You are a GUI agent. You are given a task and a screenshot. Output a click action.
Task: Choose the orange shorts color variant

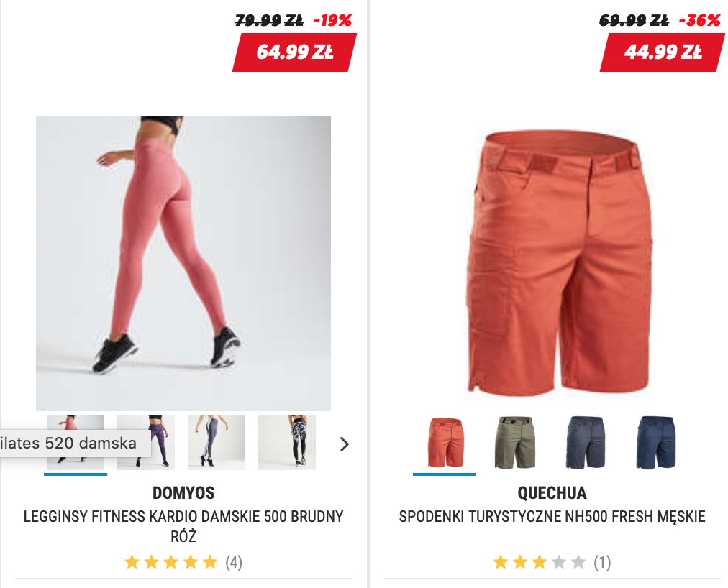tap(445, 442)
